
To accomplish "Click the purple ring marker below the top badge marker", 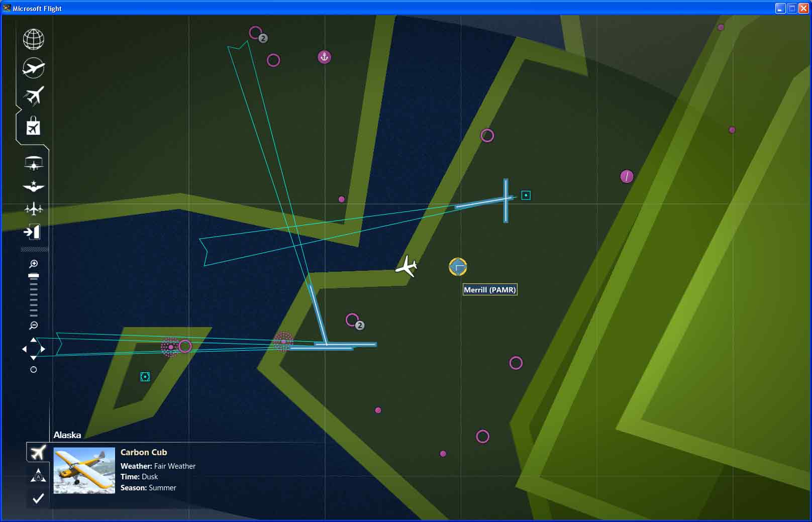I will point(273,60).
